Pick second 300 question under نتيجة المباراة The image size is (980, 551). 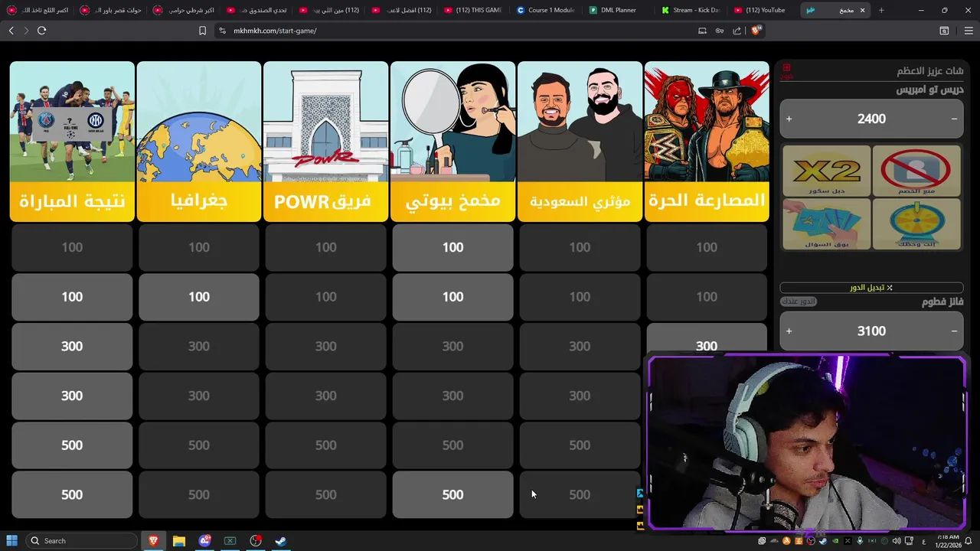pyautogui.click(x=72, y=396)
